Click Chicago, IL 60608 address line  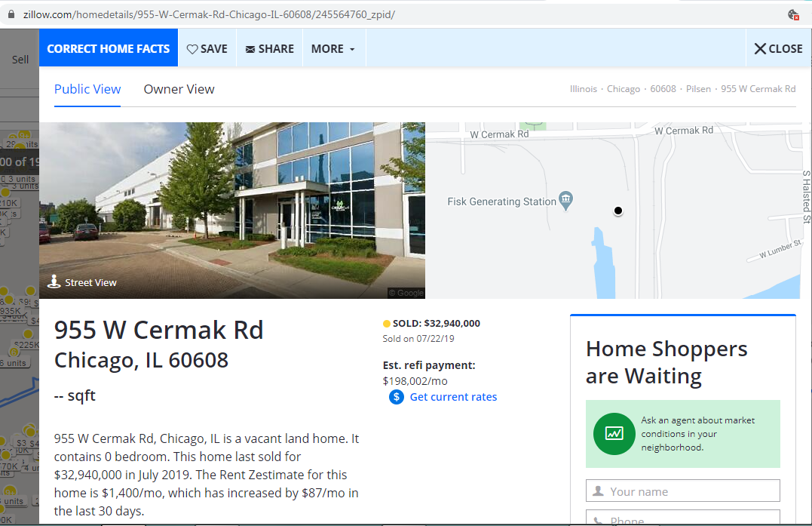click(x=141, y=360)
